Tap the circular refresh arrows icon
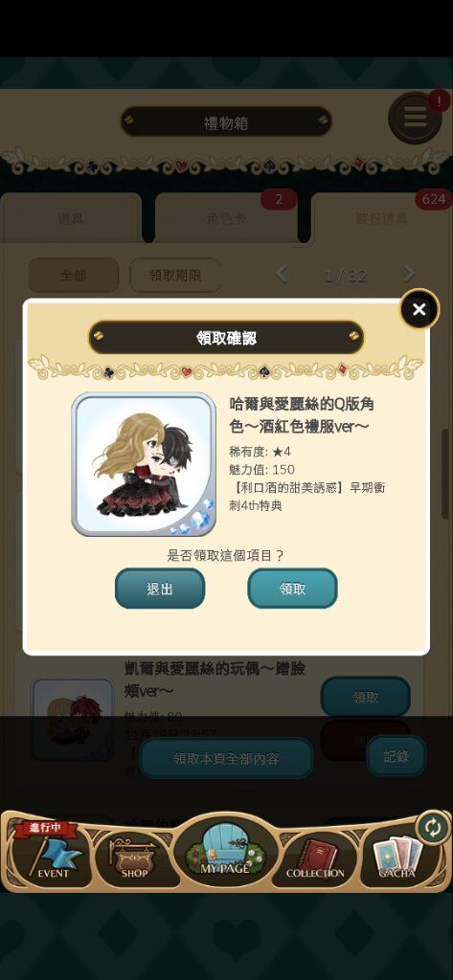 (432, 828)
